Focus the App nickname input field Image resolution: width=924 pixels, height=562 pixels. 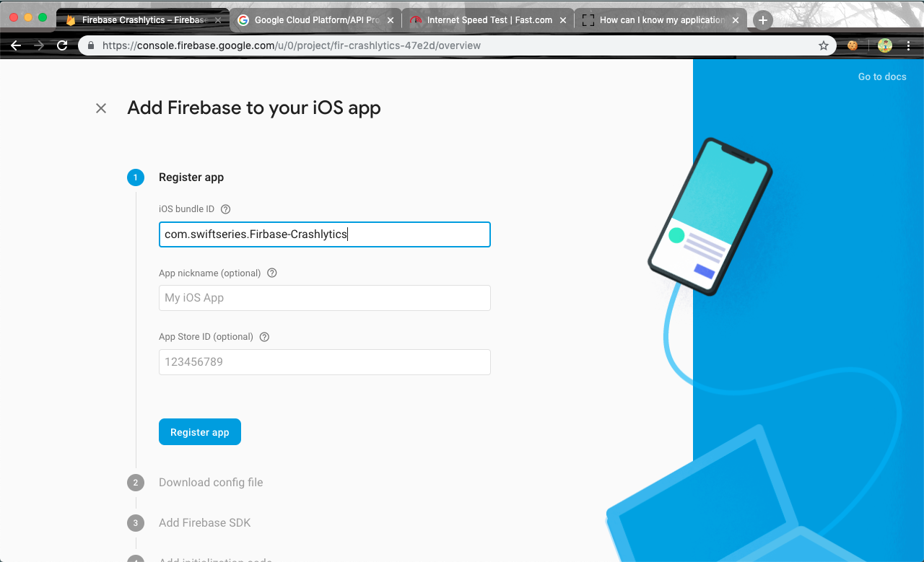(x=324, y=298)
